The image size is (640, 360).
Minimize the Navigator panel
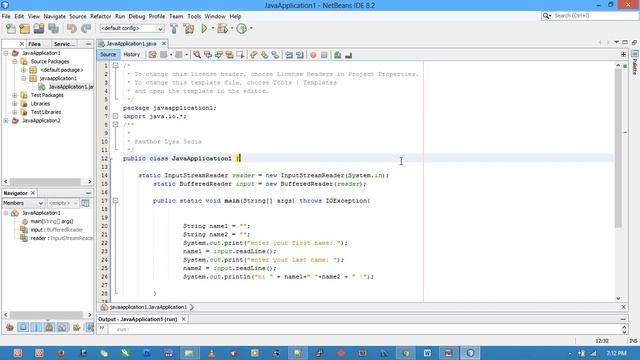click(88, 193)
